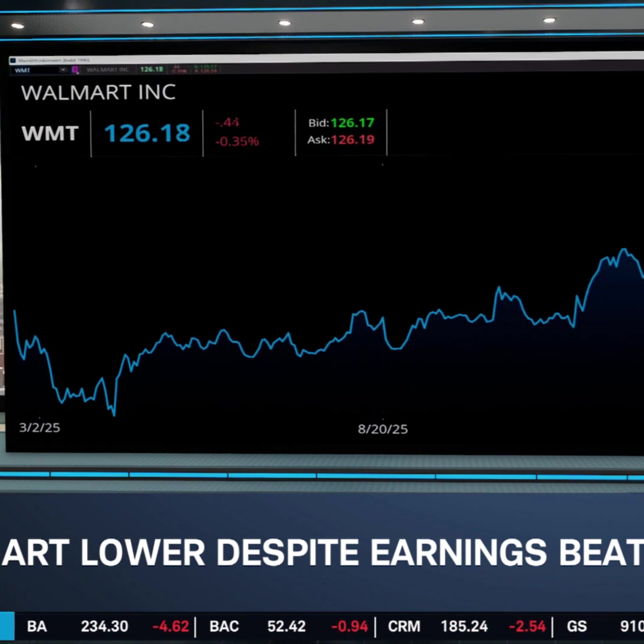This screenshot has width=644, height=644.
Task: Click the 3/2/25 date axis label
Action: point(40,428)
